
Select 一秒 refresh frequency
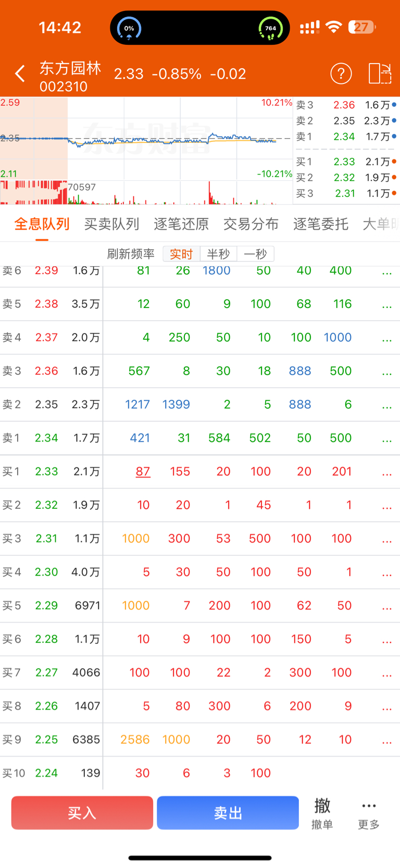[255, 254]
